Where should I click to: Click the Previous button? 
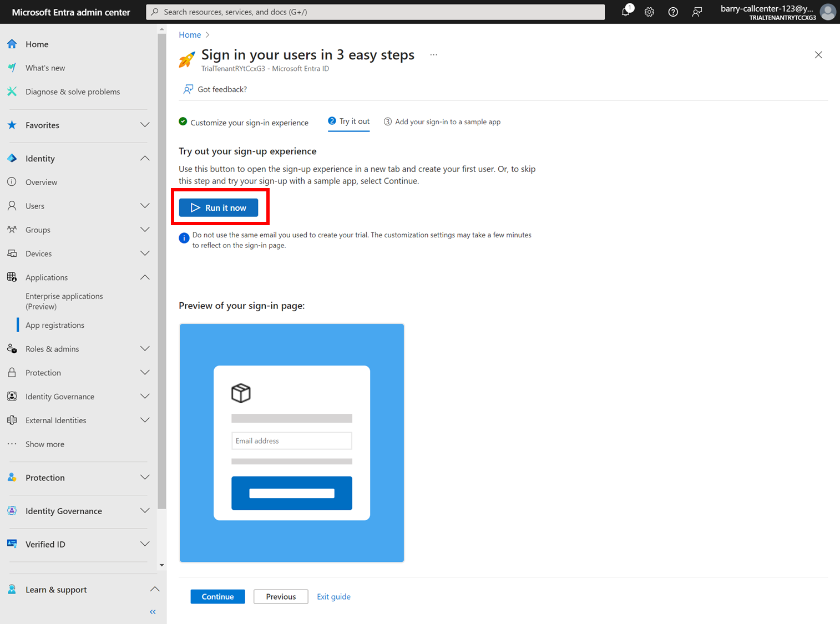[281, 597]
